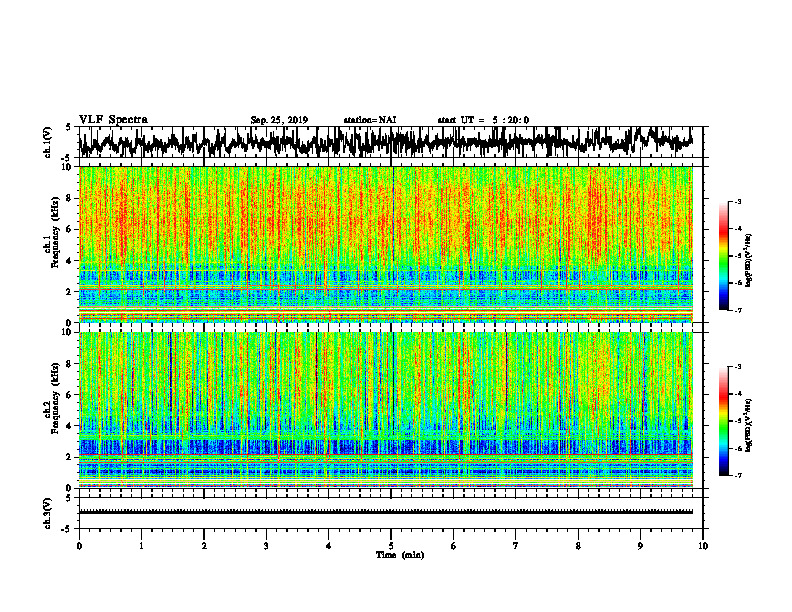Click time axis tick label 4
This screenshot has height=612, width=792.
(x=328, y=546)
